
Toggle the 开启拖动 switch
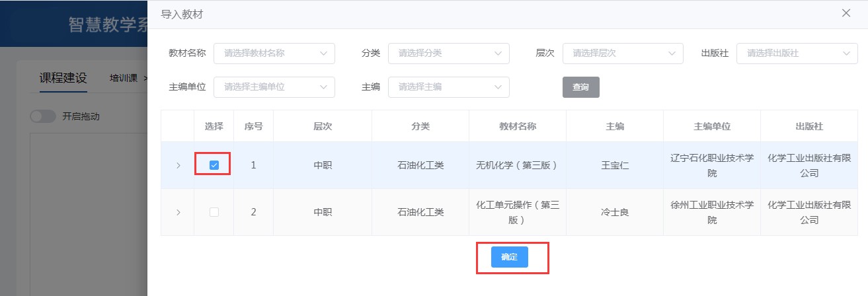coord(43,116)
